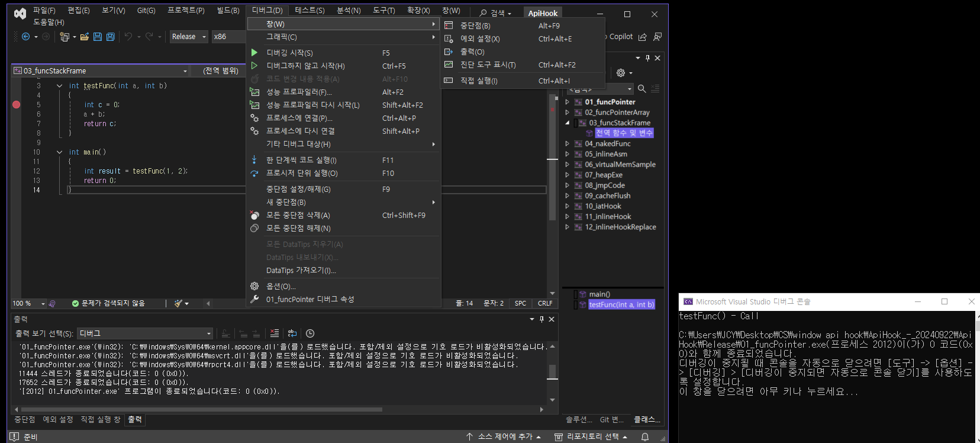
Task: Click the Search magnifier icon in title bar
Action: 483,13
